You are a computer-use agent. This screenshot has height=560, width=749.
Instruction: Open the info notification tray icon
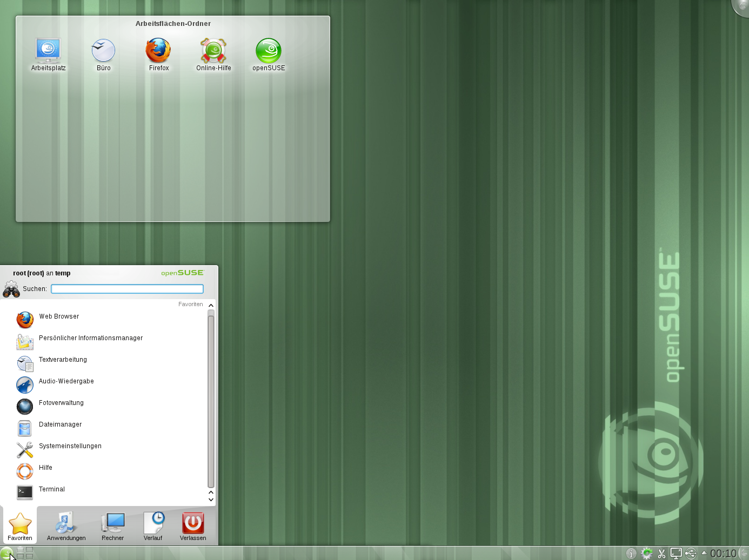pyautogui.click(x=631, y=554)
